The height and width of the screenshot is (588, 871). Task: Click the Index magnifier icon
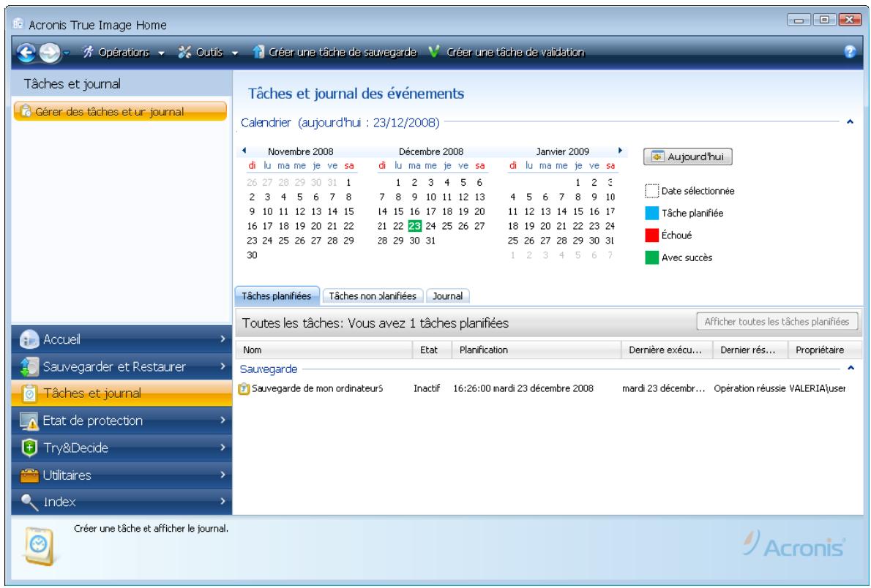29,502
